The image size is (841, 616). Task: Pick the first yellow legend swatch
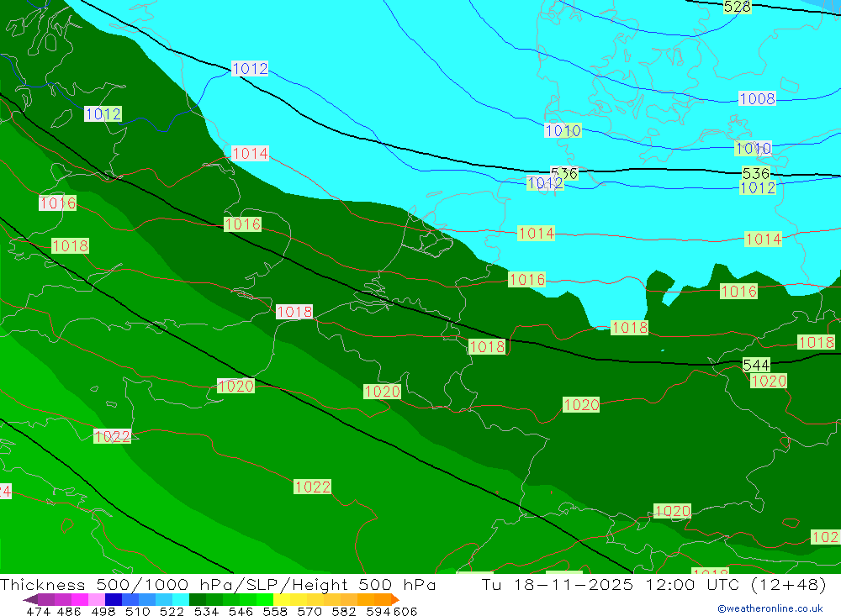tap(282, 599)
